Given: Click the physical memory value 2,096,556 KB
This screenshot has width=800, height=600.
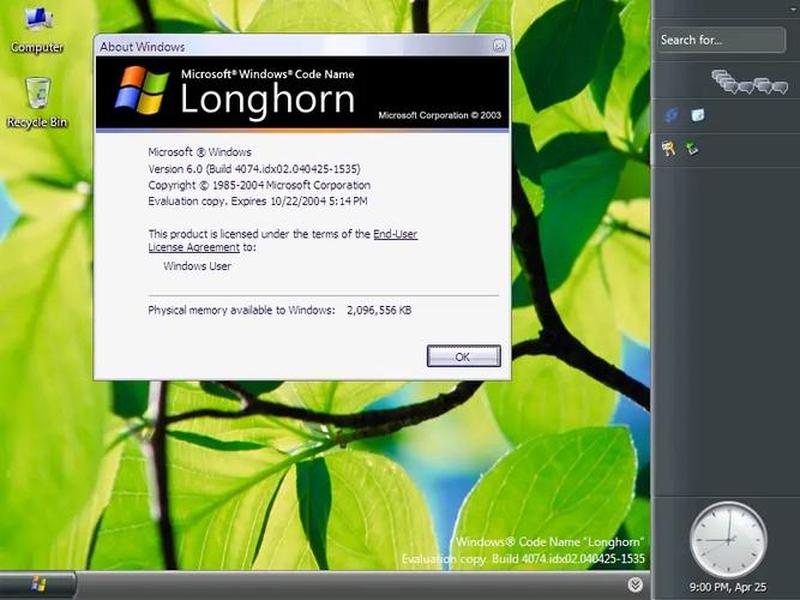Looking at the screenshot, I should (379, 310).
